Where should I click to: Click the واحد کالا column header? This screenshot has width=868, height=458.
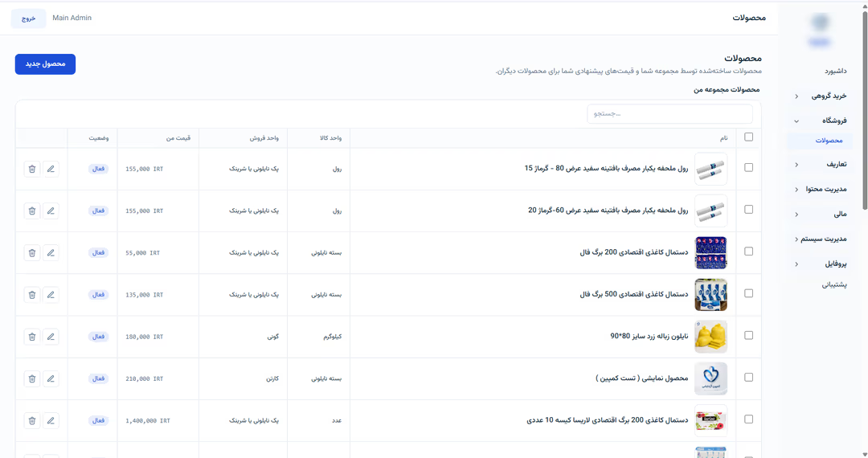(330, 137)
